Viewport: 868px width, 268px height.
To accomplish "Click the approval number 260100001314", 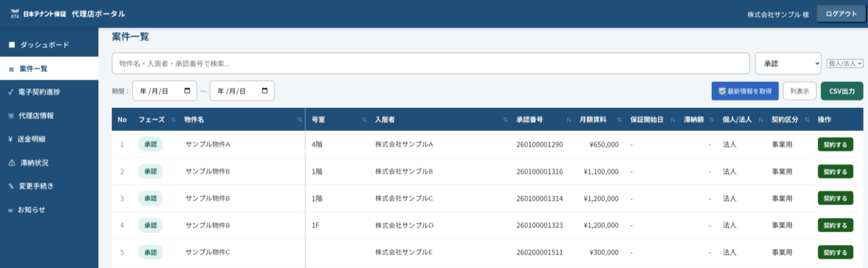I will coord(539,199).
